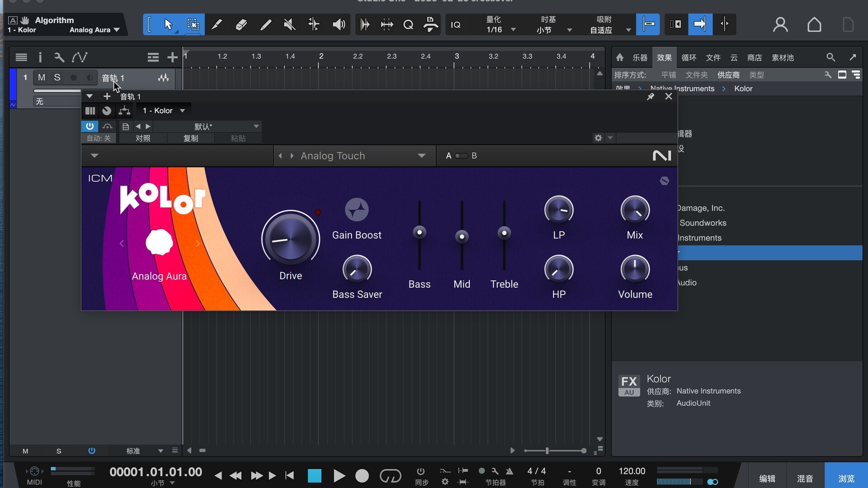Screen dimensions: 868x488
Task: Select the Eraser tool
Action: [x=241, y=24]
